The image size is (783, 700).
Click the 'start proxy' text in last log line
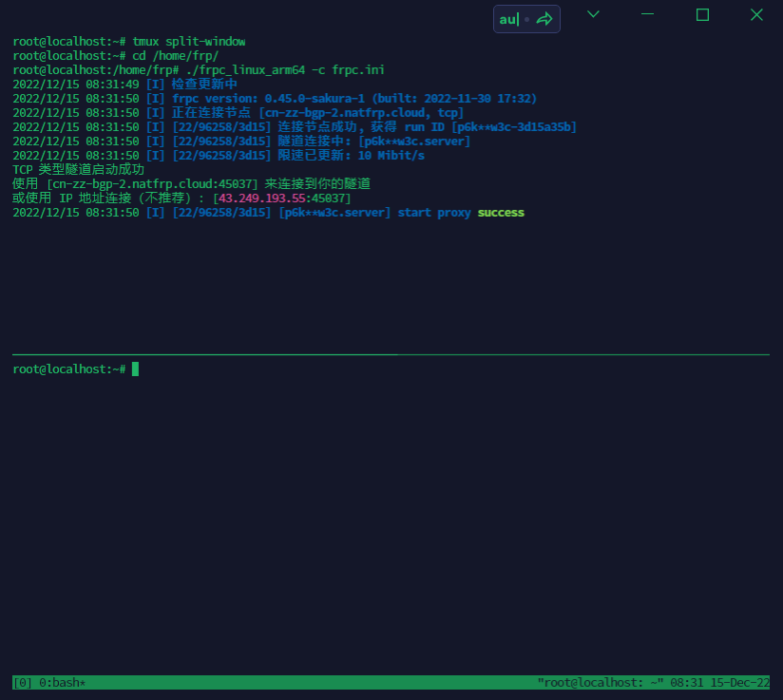point(434,212)
